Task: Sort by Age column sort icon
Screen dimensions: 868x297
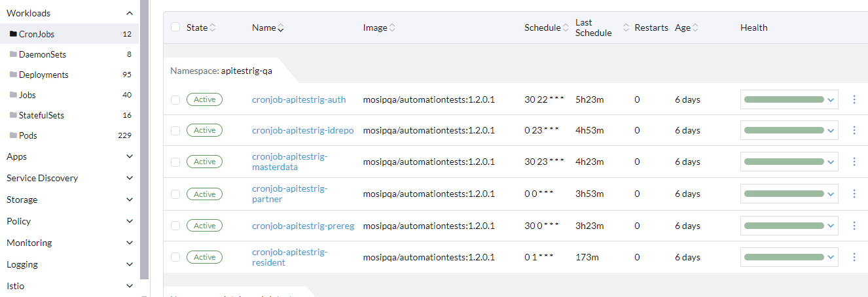Action: coord(695,27)
